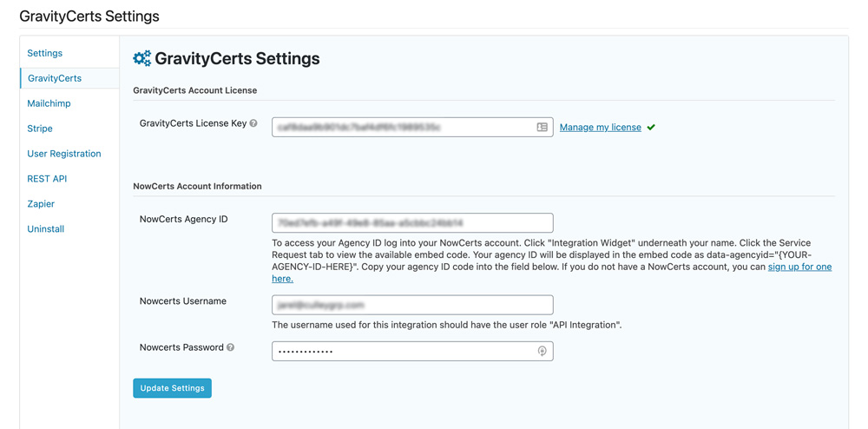Viewport: 868px width, 429px height.
Task: Click the gears icon beside GravityCerts Settings
Action: (142, 58)
